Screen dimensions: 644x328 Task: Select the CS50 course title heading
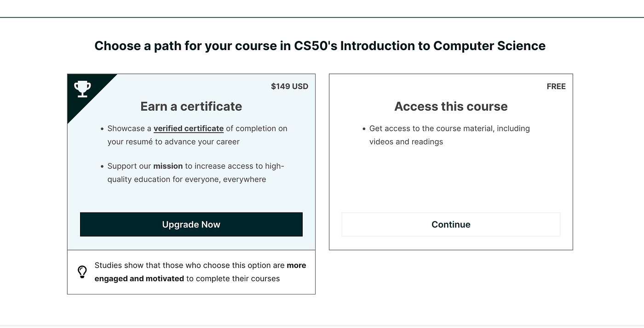click(320, 46)
